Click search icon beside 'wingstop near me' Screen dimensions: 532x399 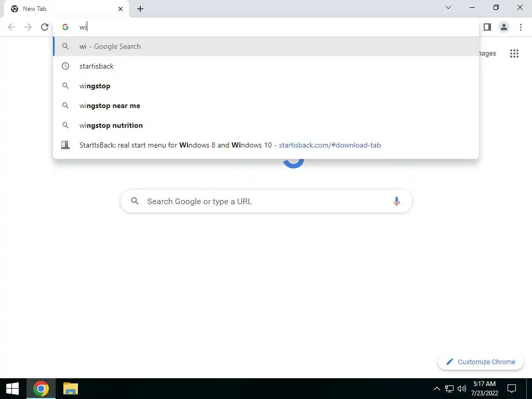click(65, 105)
